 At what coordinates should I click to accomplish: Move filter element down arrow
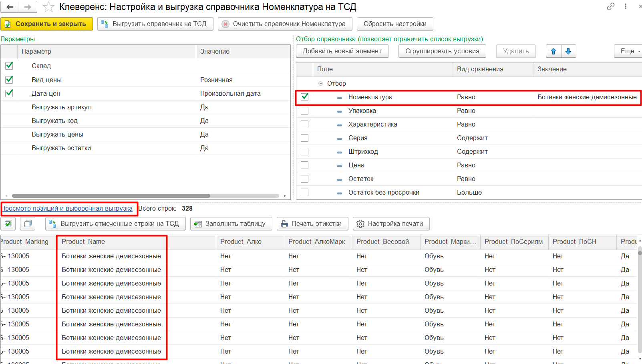(568, 51)
